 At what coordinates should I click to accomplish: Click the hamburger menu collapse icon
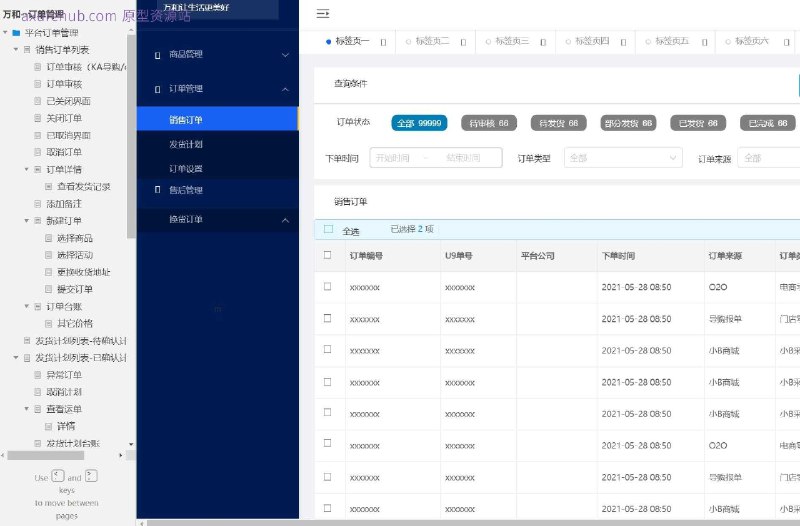tap(322, 14)
